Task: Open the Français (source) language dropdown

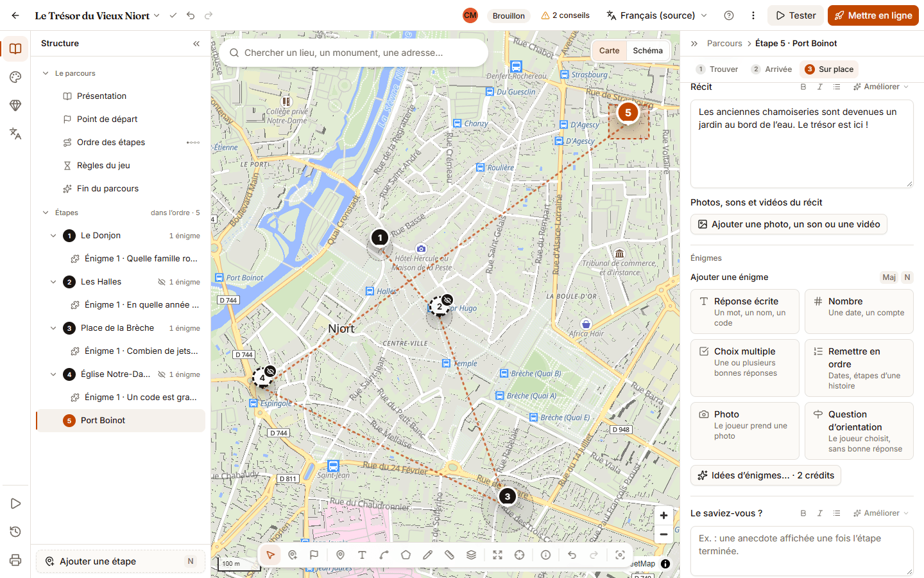Action: click(657, 15)
